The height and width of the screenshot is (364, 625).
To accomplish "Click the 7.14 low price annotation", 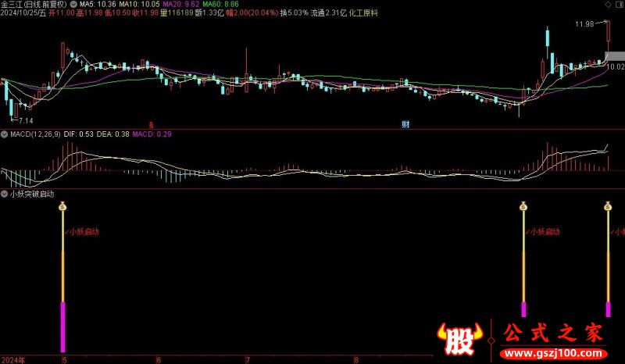I will coord(26,120).
